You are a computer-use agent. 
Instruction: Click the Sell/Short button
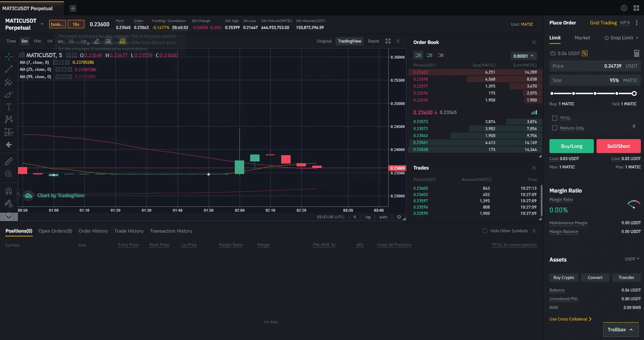tap(619, 146)
